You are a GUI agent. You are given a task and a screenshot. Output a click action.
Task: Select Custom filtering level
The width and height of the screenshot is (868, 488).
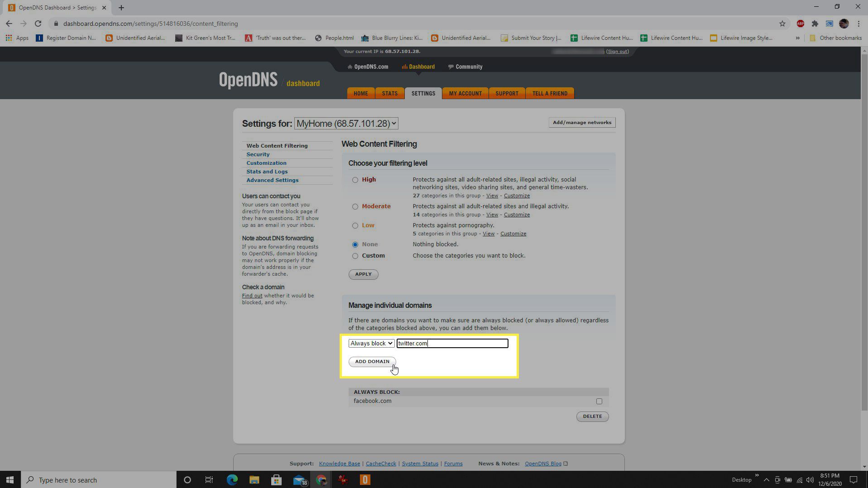(355, 256)
